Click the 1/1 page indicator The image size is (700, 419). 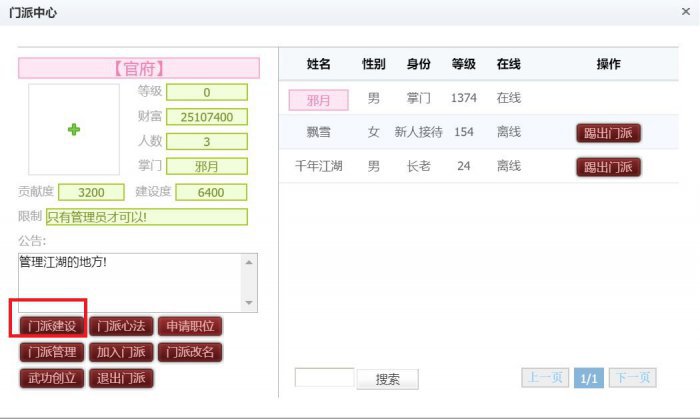click(589, 378)
